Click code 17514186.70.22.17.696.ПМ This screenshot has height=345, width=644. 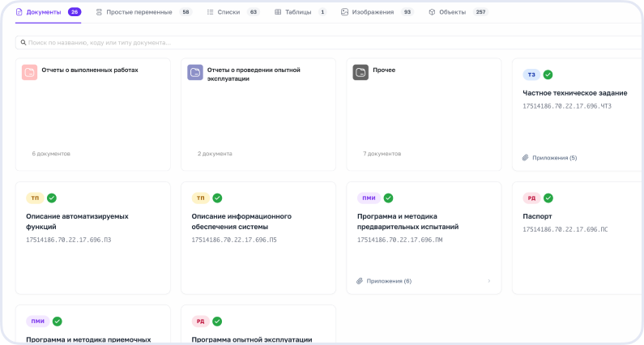399,240
